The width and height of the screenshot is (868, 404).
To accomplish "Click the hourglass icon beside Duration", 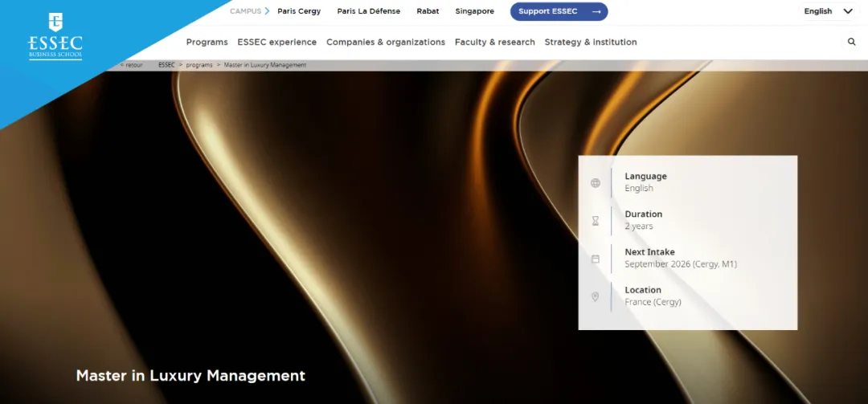I will [596, 220].
